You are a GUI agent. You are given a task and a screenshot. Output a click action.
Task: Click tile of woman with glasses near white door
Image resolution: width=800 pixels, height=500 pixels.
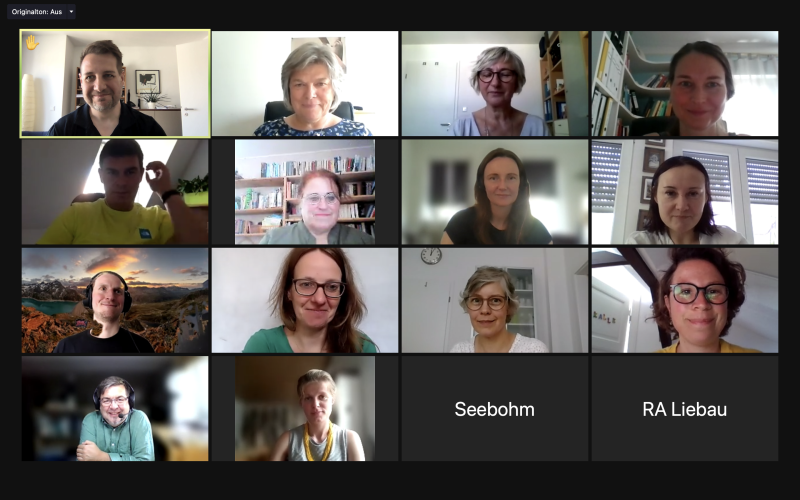coord(494,84)
